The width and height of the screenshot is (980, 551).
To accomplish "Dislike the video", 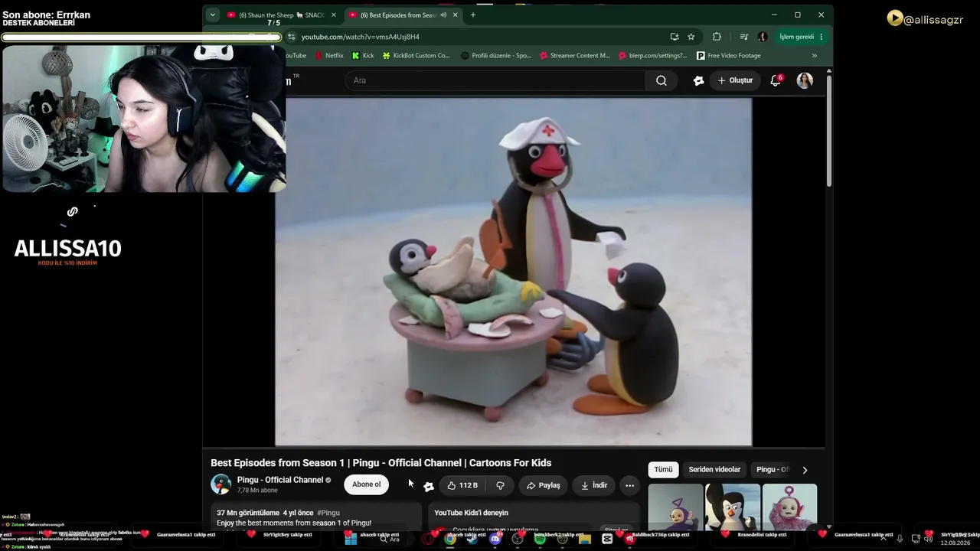I will tap(500, 485).
